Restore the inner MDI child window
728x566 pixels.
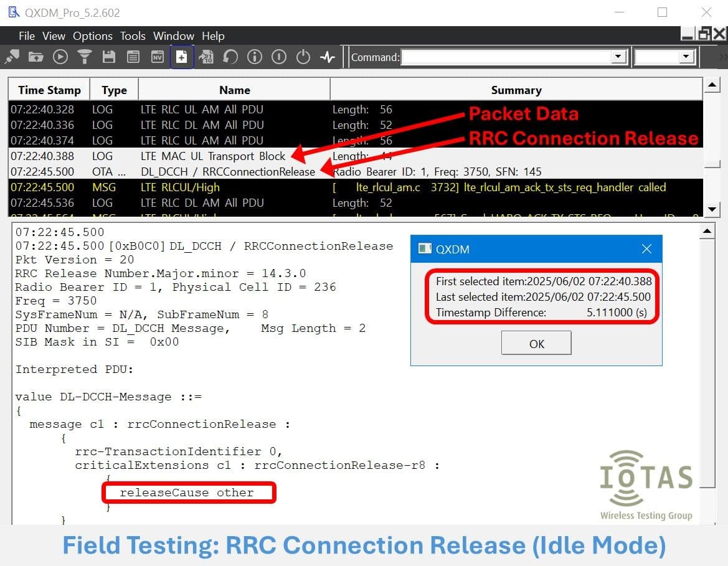click(704, 34)
